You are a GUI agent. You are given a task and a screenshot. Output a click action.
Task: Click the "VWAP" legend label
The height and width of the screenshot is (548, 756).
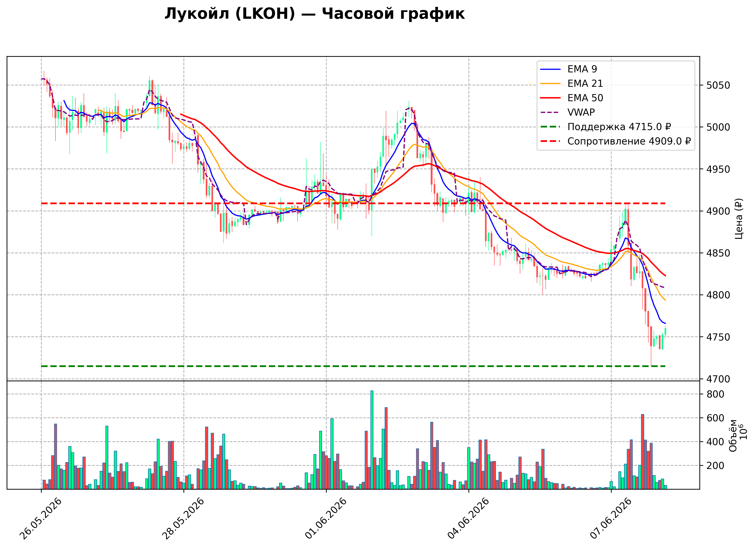[x=581, y=112]
